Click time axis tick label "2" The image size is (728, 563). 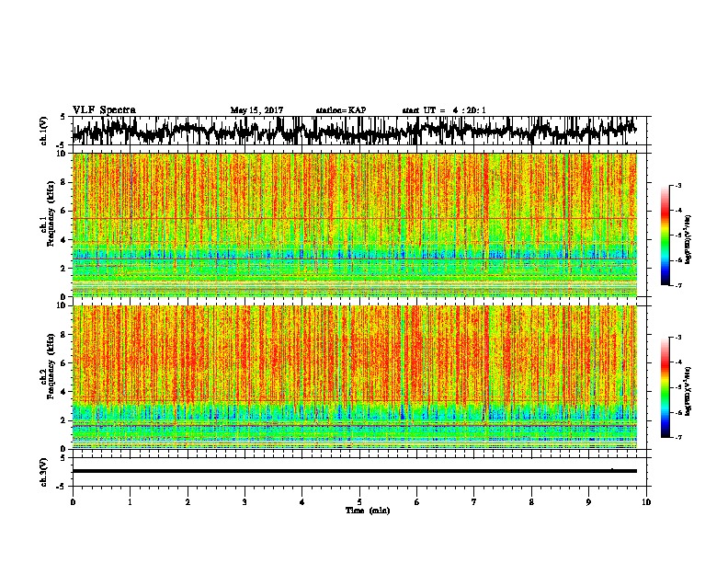(x=188, y=502)
